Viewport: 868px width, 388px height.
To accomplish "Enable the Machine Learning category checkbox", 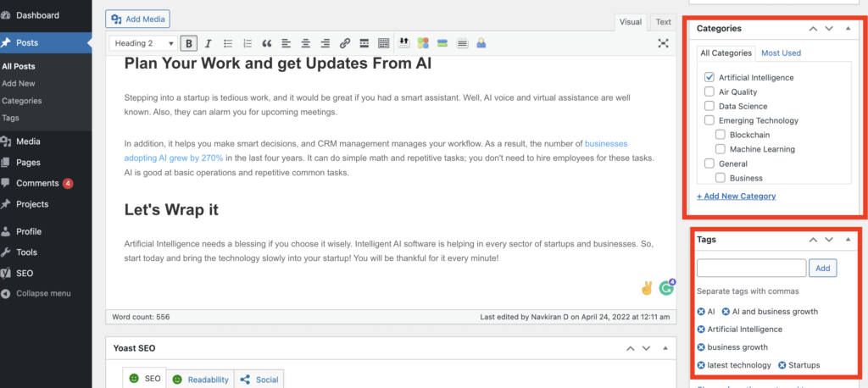I will [x=721, y=149].
